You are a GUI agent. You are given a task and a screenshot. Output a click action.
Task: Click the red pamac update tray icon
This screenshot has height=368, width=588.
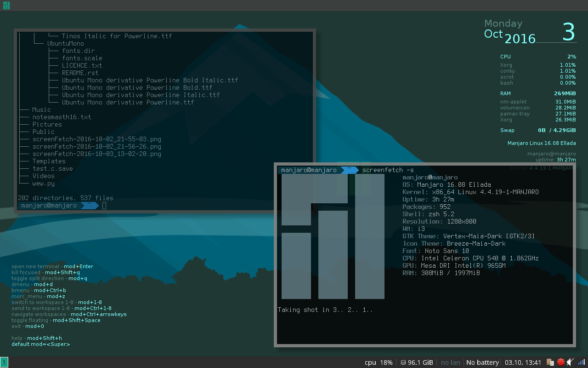pos(560,362)
